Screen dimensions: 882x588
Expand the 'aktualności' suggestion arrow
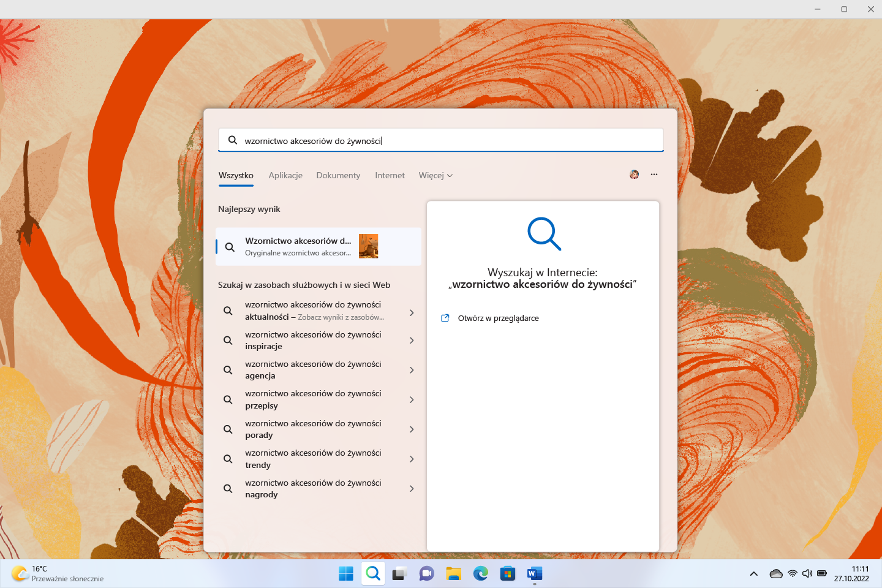click(412, 313)
